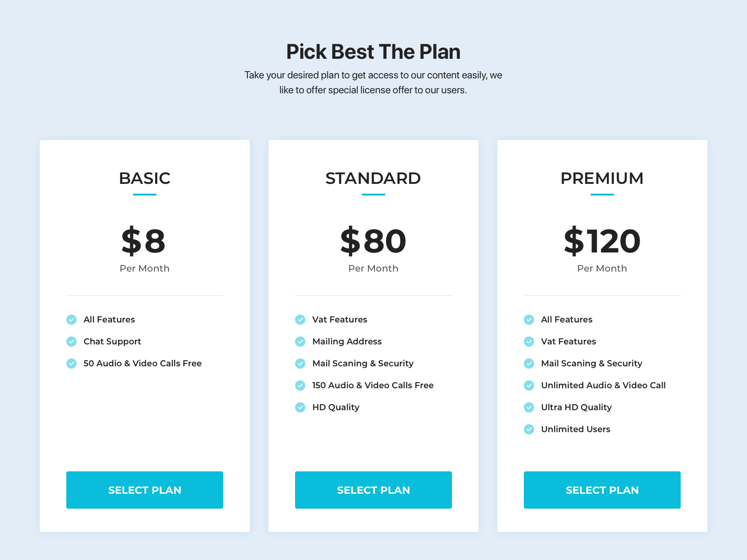Click the checkmark beside 50 Audio & Video Calls Free
The image size is (747, 560).
tap(71, 363)
